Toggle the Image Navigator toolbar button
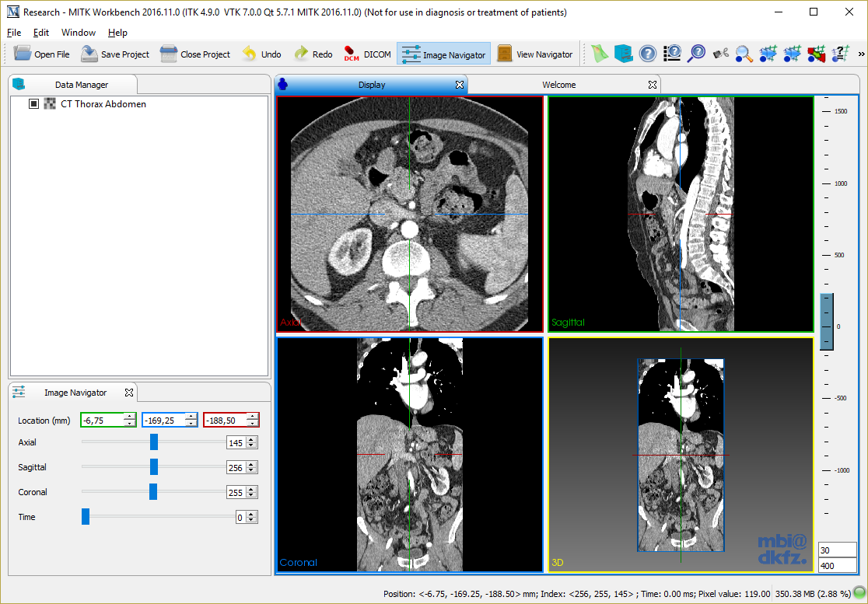The height and width of the screenshot is (604, 868). tap(443, 54)
